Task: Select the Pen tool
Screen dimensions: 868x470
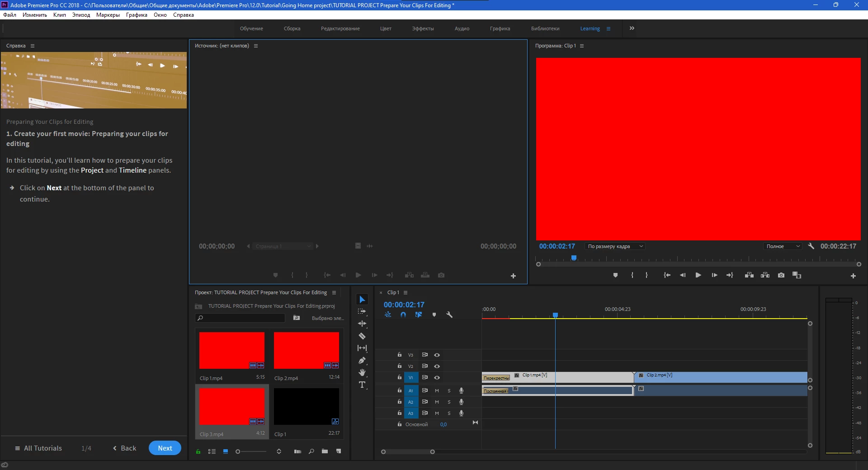Action: pos(362,360)
